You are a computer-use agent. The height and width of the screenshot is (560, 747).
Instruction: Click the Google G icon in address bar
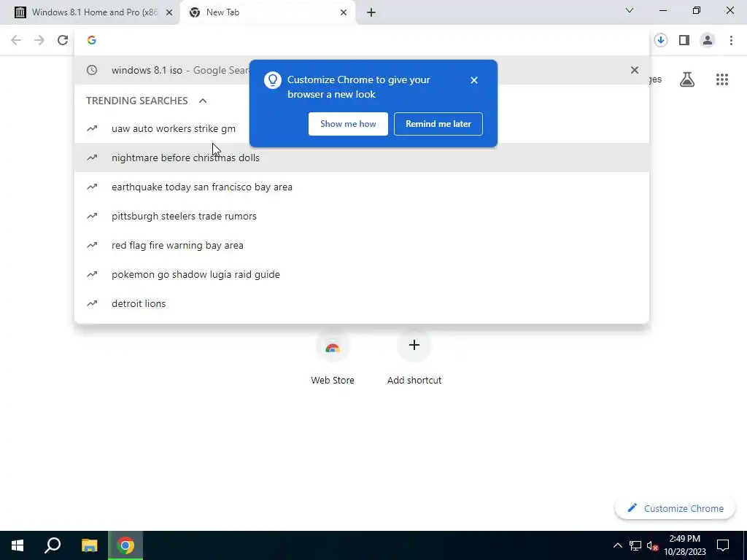point(92,41)
